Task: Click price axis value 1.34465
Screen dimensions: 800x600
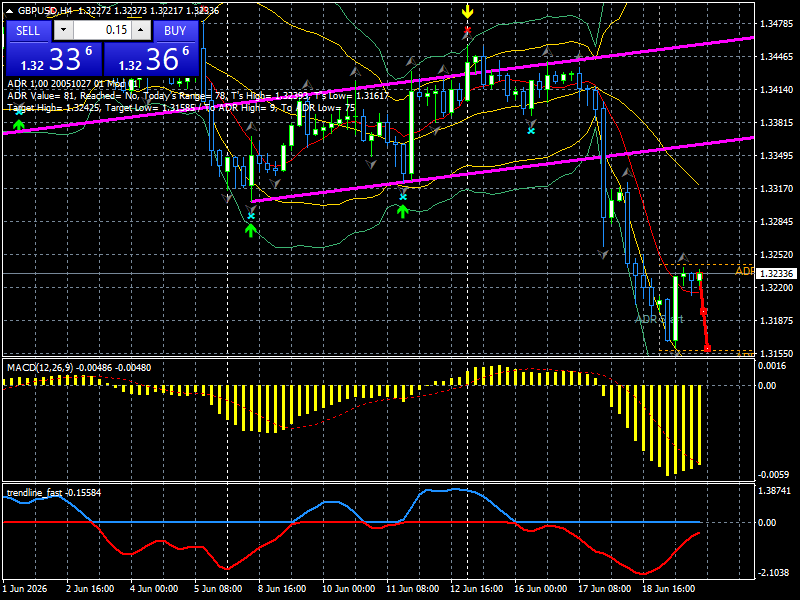Action: (x=777, y=57)
